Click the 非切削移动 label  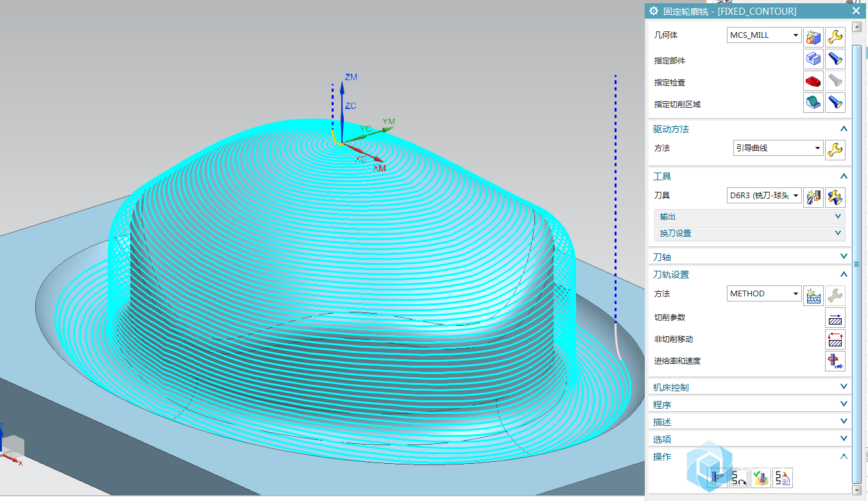tap(674, 339)
